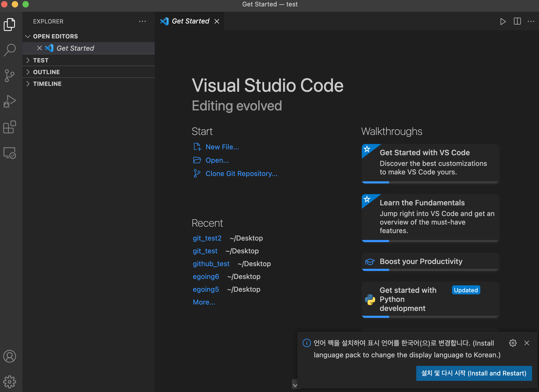This screenshot has height=392, width=539.
Task: Select the Get Started editor tab
Action: click(190, 21)
